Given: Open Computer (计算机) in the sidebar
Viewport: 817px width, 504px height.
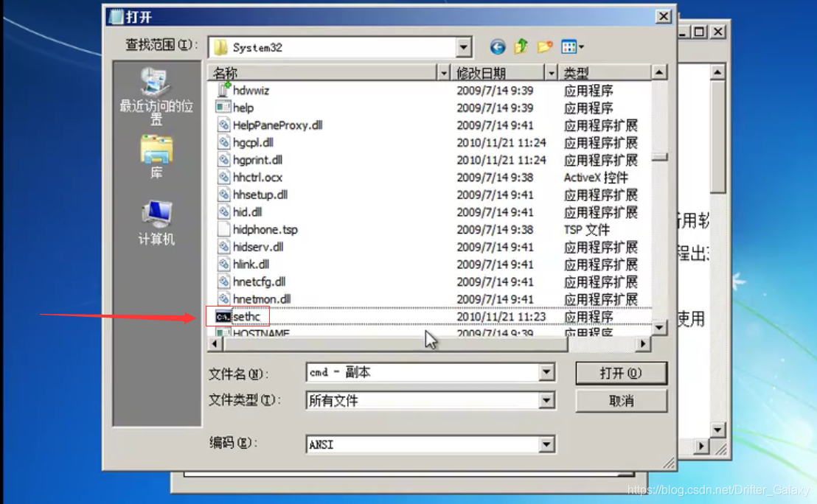Looking at the screenshot, I should 156,223.
